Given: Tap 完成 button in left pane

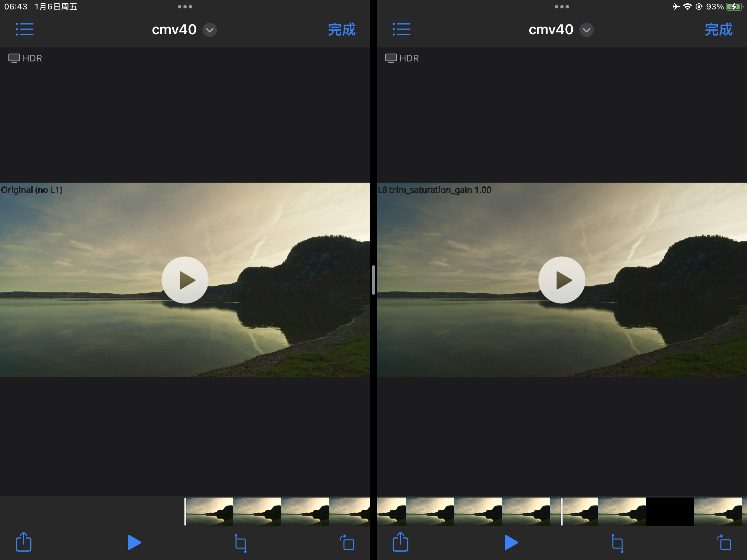Looking at the screenshot, I should click(342, 30).
